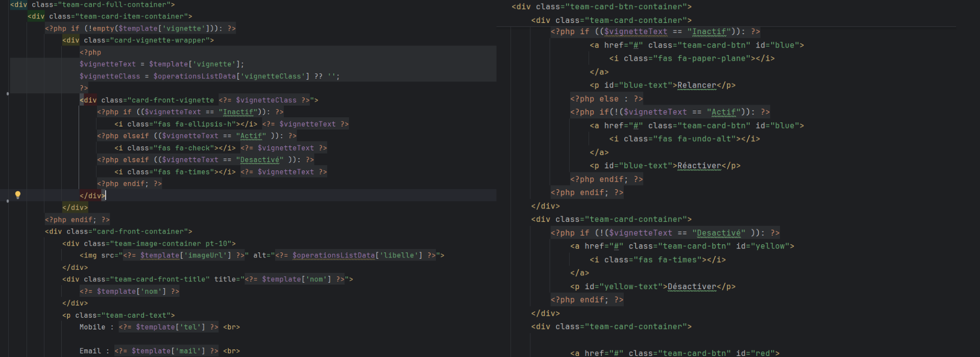Screen dimensions: 980x357
Task: Click fold marker beside card-front-vignette opening div
Action: pos(7,94)
